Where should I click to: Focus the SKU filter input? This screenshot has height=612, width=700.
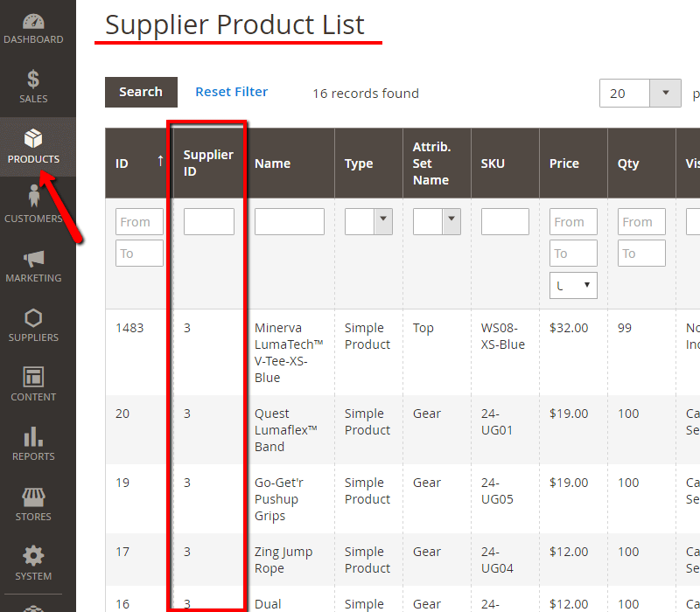click(x=505, y=221)
